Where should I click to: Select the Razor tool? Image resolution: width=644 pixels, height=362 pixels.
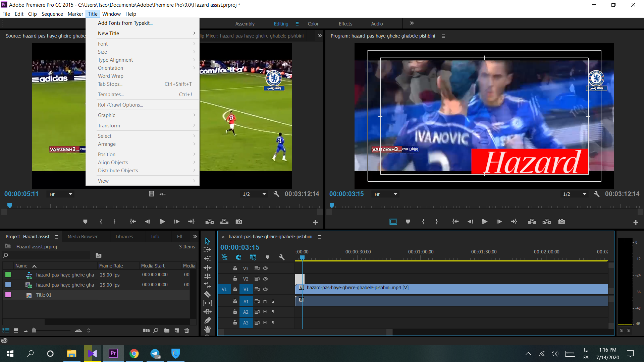(x=208, y=294)
